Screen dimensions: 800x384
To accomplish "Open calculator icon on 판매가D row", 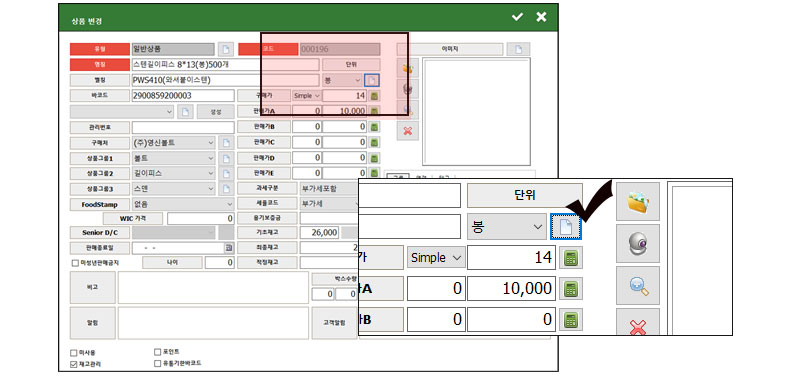I will pyautogui.click(x=375, y=158).
